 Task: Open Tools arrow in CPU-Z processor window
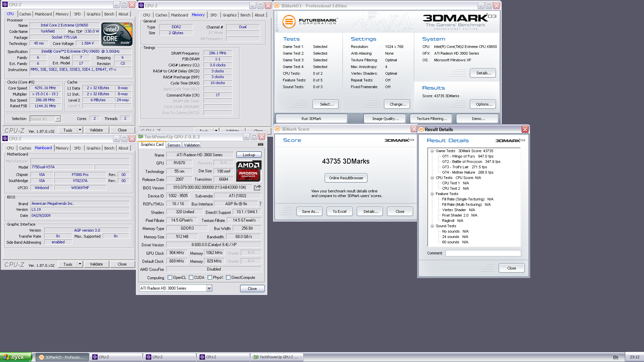[x=80, y=130]
